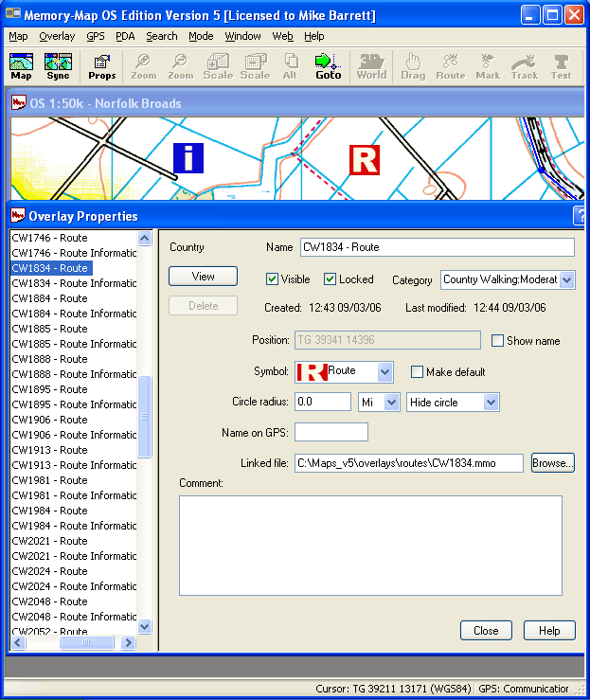Click the second Zoom magnifier icon
590x700 pixels.
pos(181,66)
